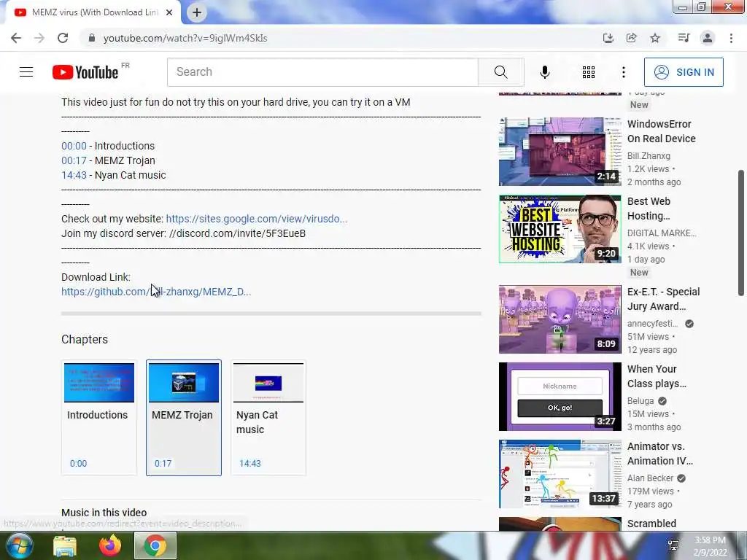
Task: Reload the page with the refresh icon
Action: click(63, 38)
